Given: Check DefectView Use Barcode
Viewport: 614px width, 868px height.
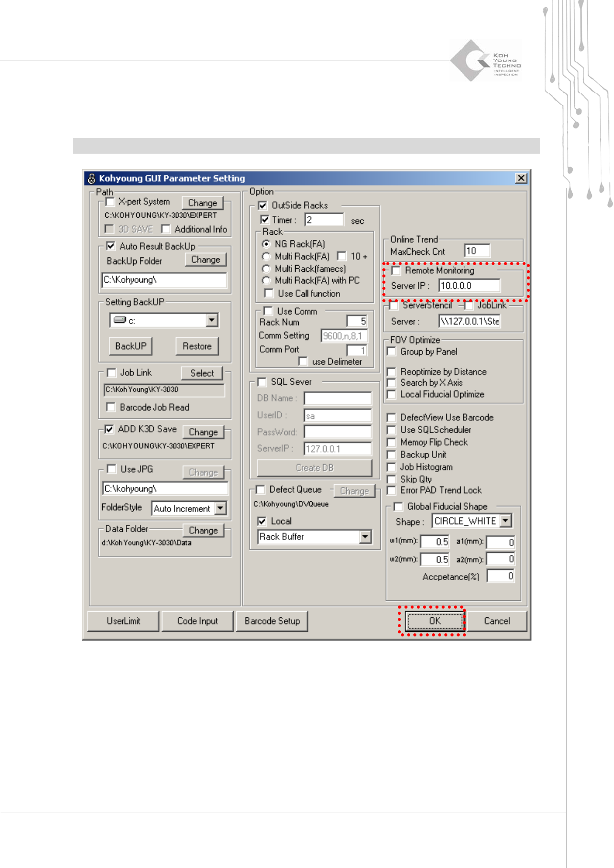Looking at the screenshot, I should click(392, 417).
